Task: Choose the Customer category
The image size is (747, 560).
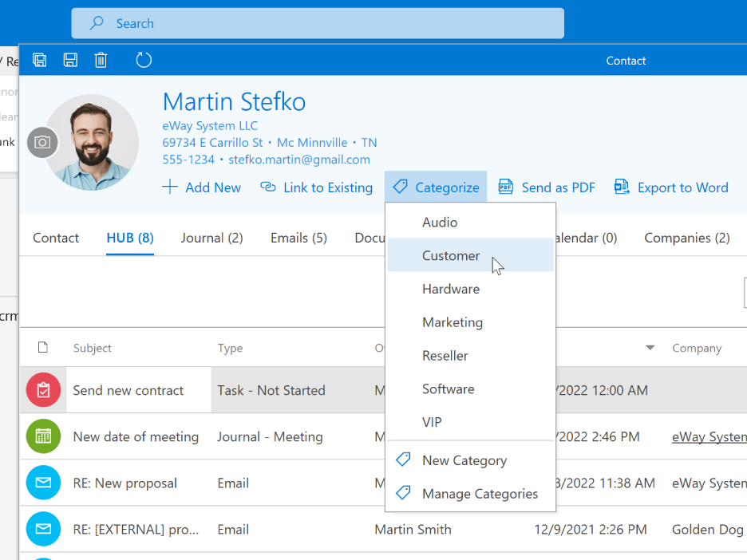Action: click(x=470, y=255)
